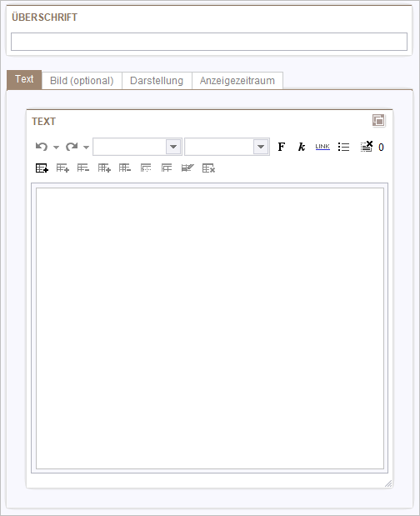Apply bullet list formatting

coord(343,147)
